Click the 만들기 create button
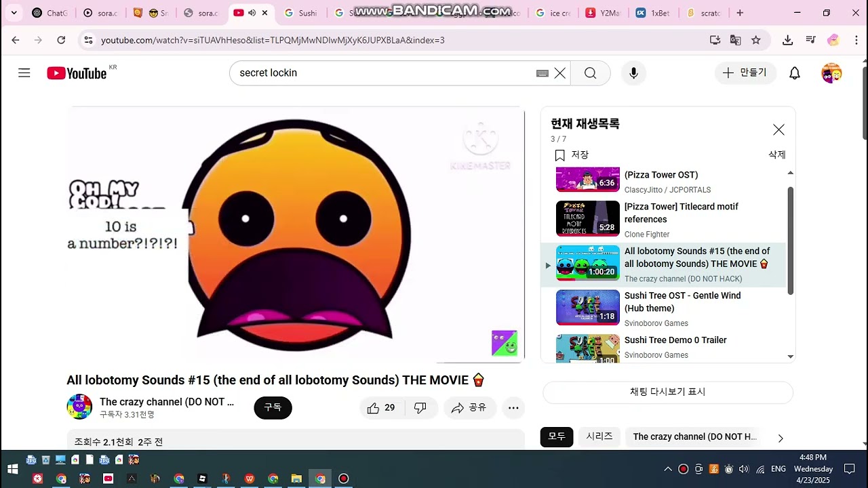868x488 pixels. point(745,73)
